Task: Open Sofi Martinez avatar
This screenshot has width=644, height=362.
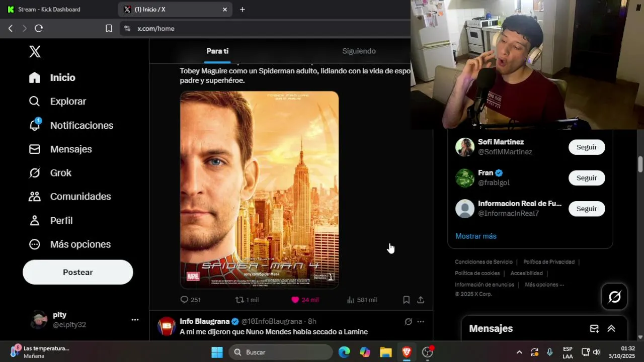Action: tap(465, 147)
